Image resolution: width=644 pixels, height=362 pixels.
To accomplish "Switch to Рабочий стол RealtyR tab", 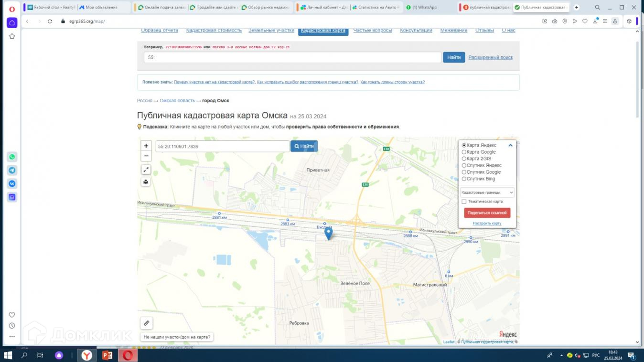I will tap(50, 8).
